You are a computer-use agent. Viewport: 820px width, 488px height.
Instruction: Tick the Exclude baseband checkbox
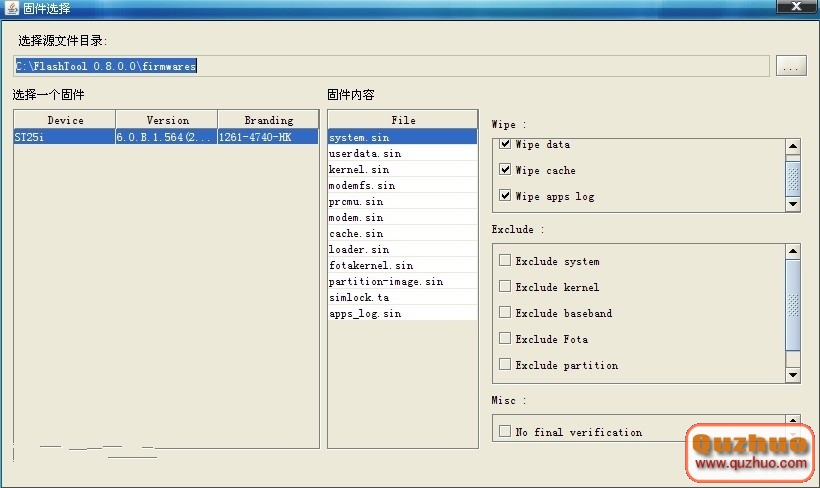point(505,313)
